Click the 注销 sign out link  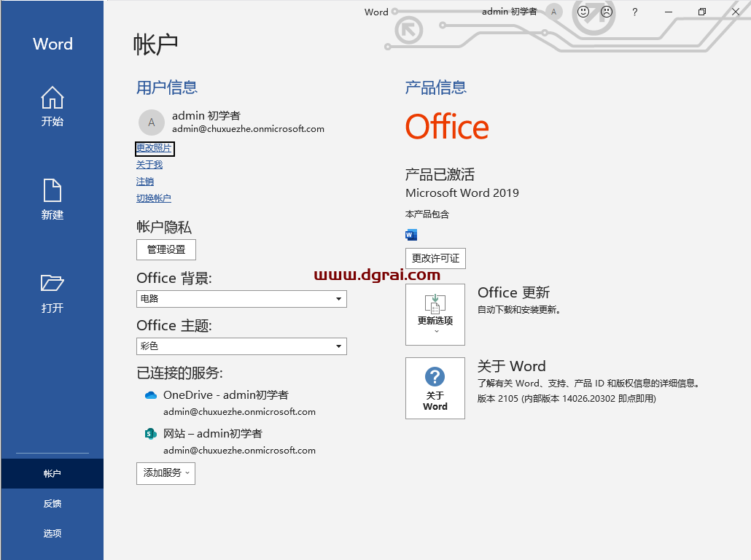click(x=144, y=182)
